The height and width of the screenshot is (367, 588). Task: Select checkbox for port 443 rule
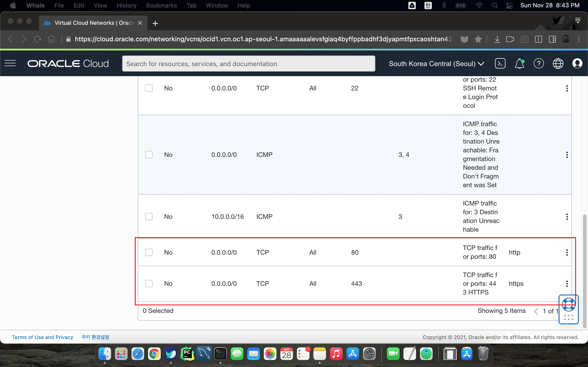pos(149,284)
